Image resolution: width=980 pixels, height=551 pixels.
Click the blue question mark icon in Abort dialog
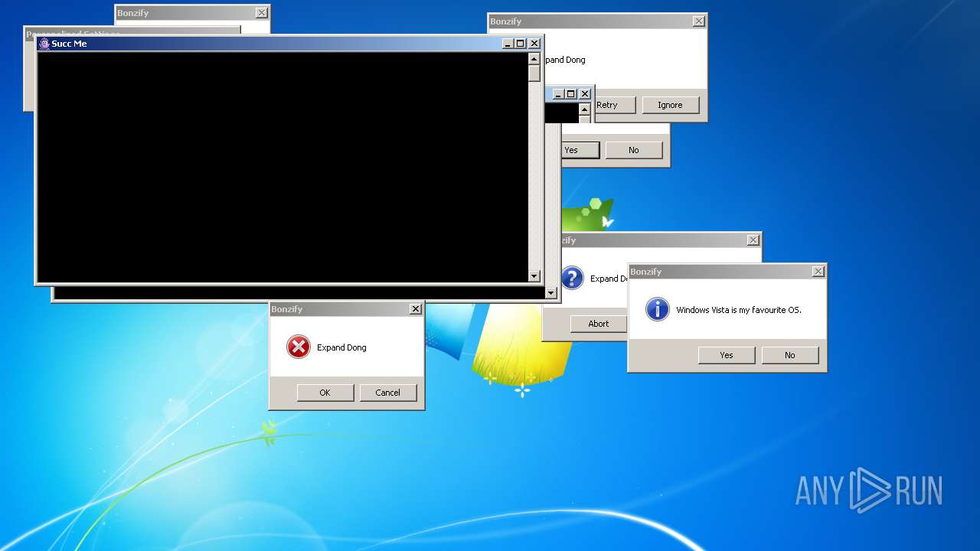tap(572, 278)
